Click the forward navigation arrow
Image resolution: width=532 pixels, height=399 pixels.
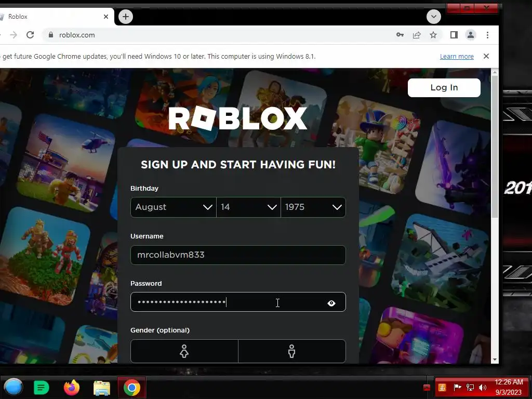point(13,35)
